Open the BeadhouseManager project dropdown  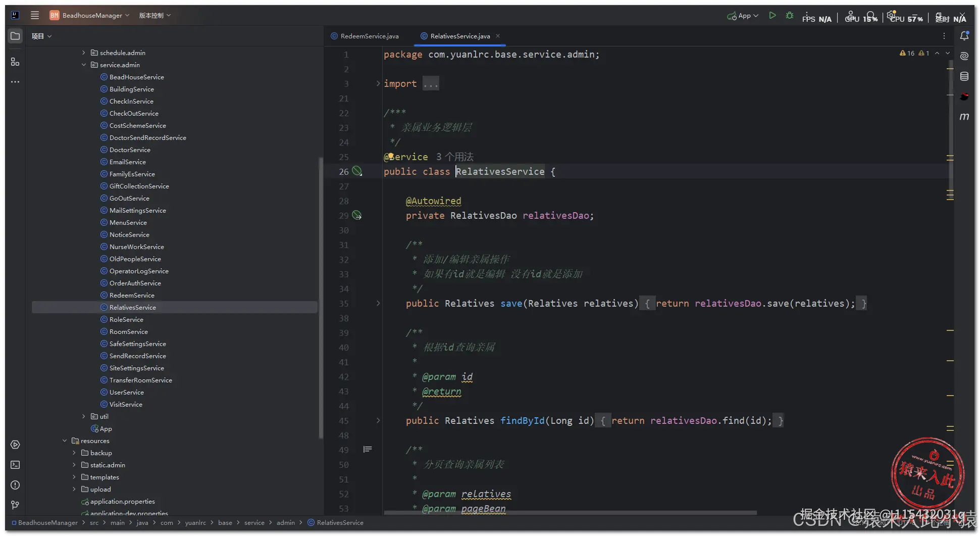[89, 15]
